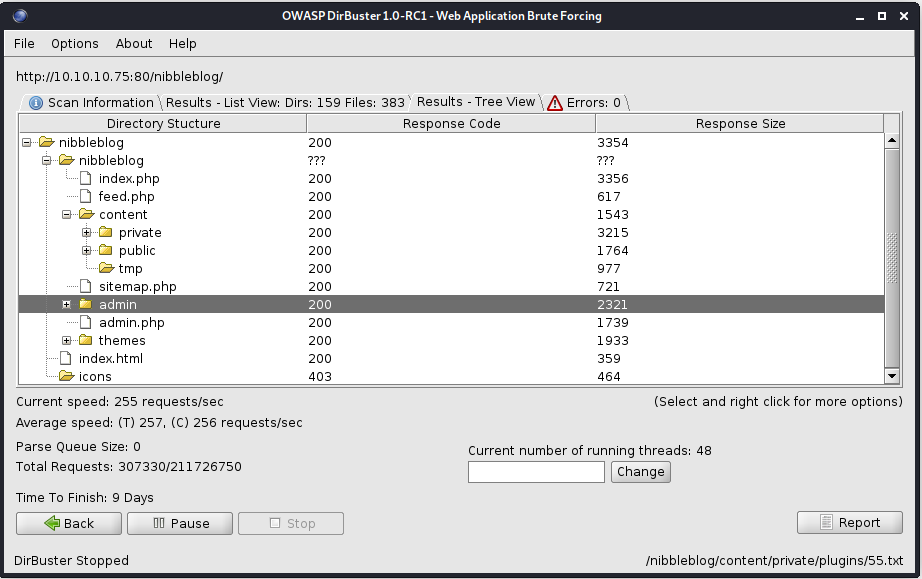The height and width of the screenshot is (579, 922).
Task: Click the icons folder icon
Action: [x=66, y=377]
